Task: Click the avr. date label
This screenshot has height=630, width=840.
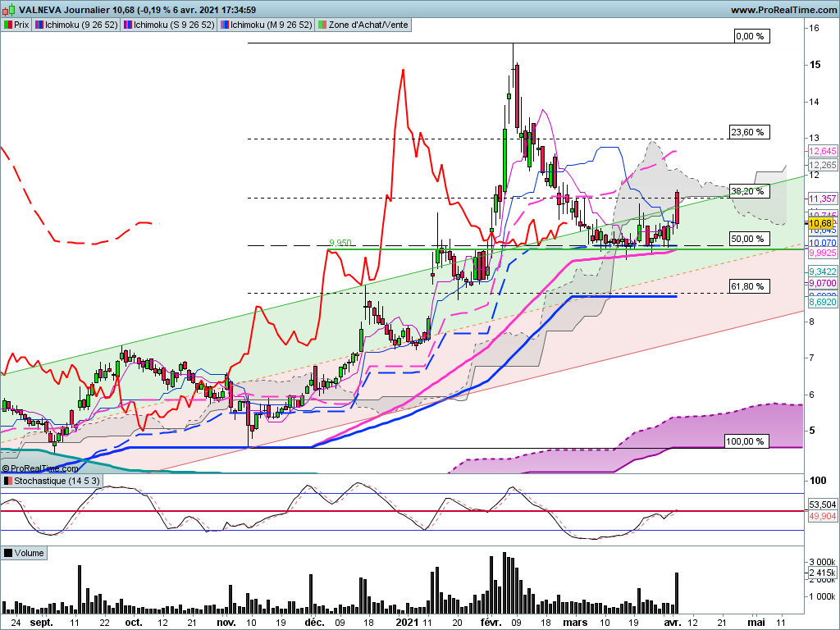Action: (x=673, y=623)
